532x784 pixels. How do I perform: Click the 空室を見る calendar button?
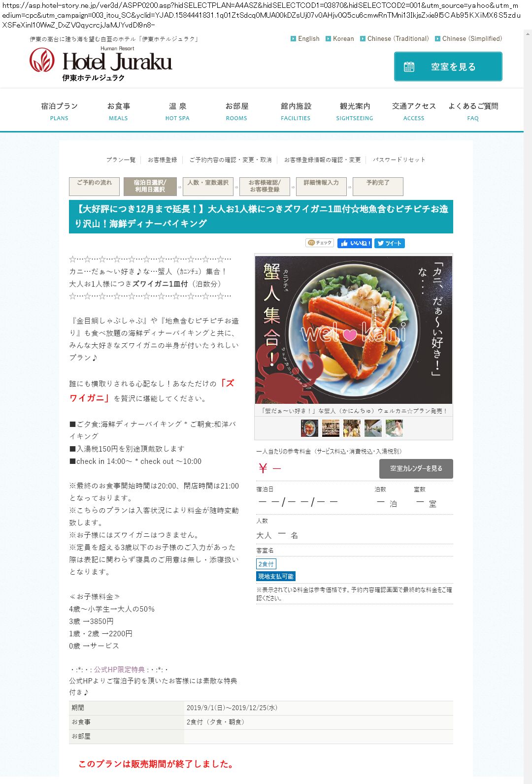point(448,66)
